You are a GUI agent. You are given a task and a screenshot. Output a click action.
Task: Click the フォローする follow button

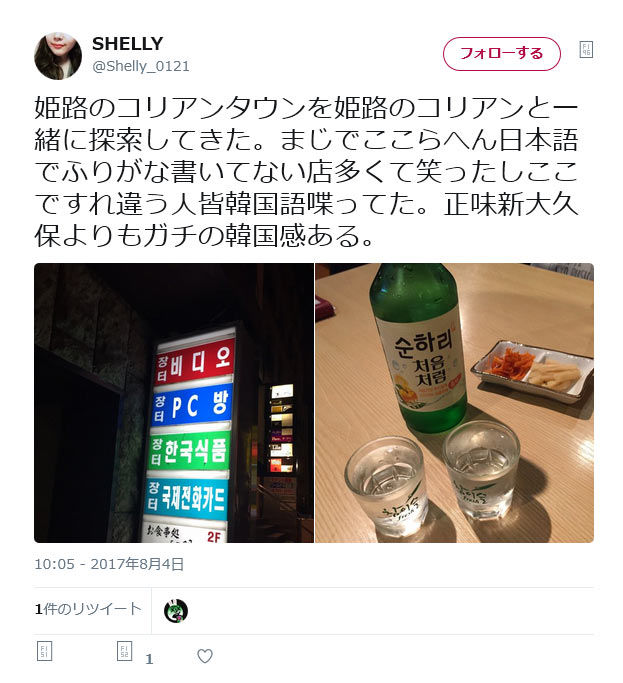tap(501, 54)
